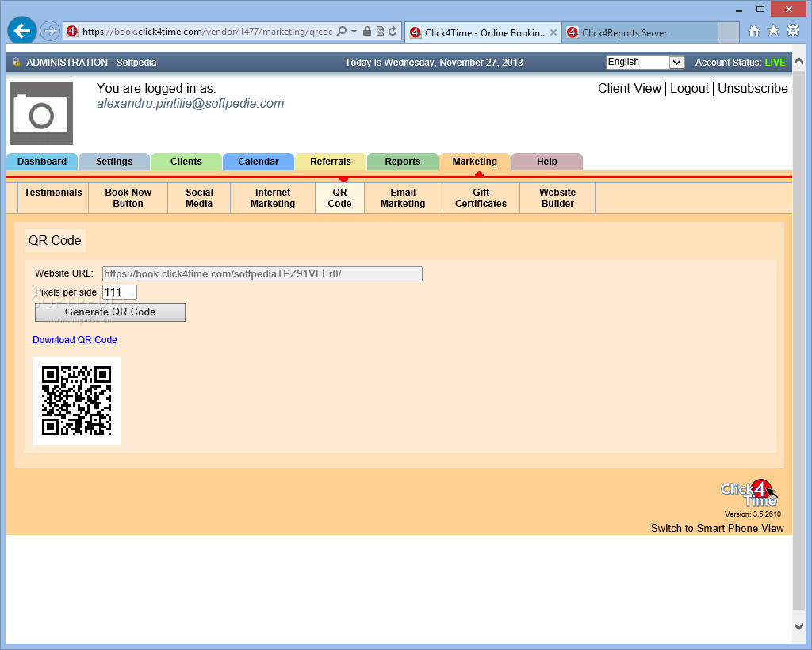Click the ADMINISTRATION - Softpedia title
The image size is (812, 650).
pyautogui.click(x=91, y=63)
